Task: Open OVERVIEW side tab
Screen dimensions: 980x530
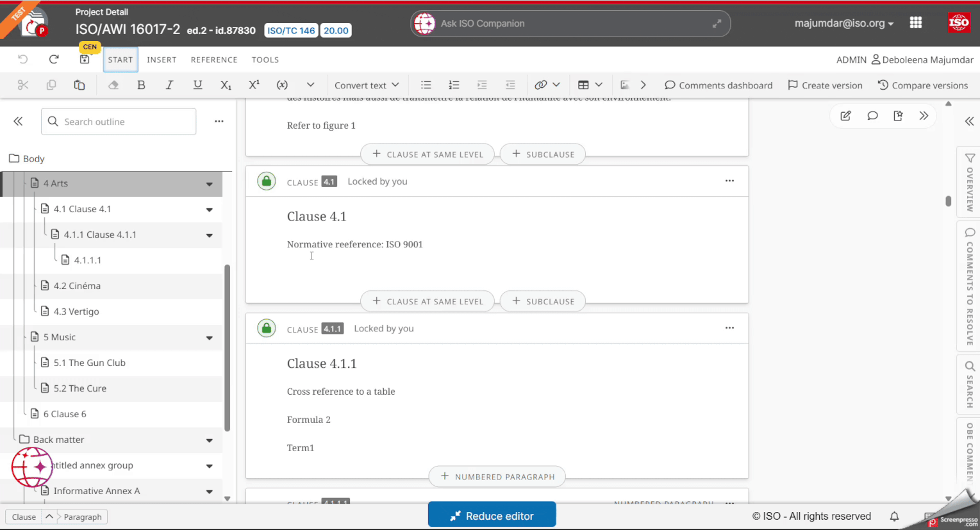Action: 970,183
